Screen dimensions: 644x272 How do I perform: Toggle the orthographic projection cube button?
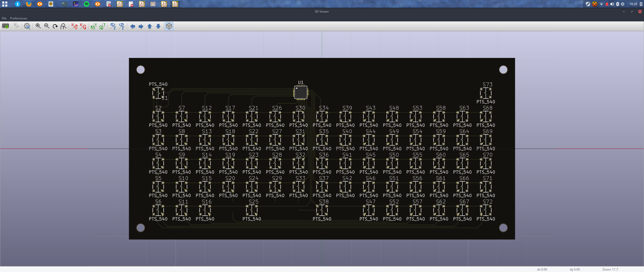169,26
